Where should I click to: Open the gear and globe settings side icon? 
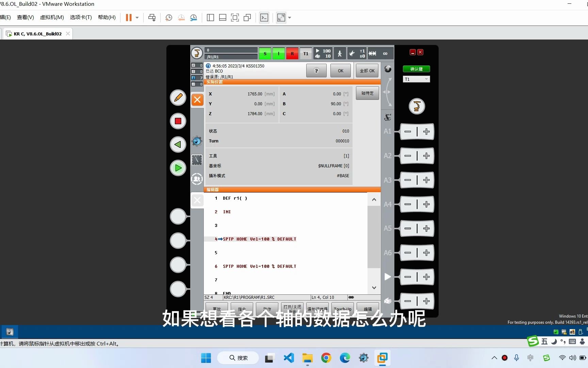(x=197, y=141)
